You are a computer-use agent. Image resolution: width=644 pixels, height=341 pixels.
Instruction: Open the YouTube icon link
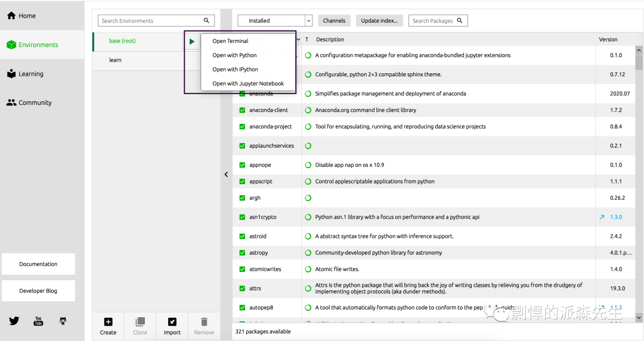(38, 321)
